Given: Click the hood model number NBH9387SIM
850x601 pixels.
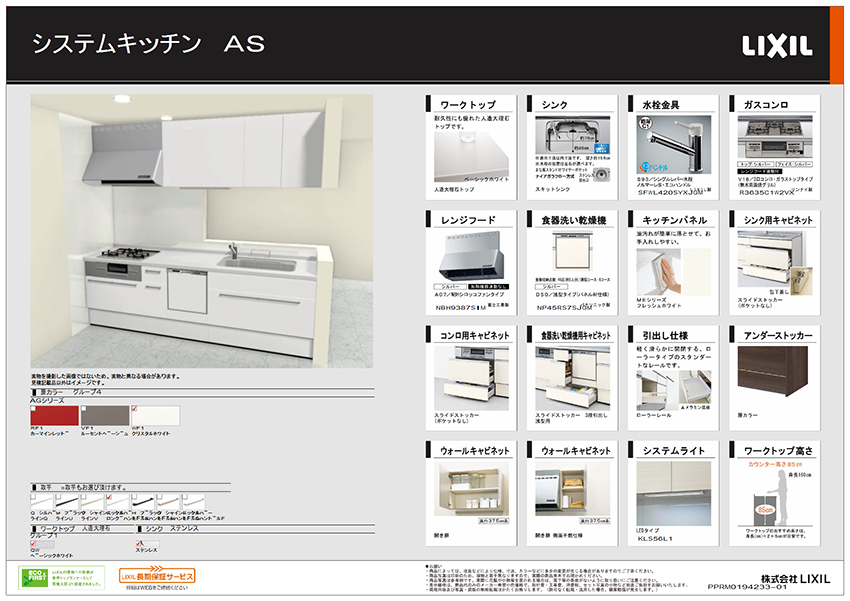Looking at the screenshot, I should (x=461, y=308).
